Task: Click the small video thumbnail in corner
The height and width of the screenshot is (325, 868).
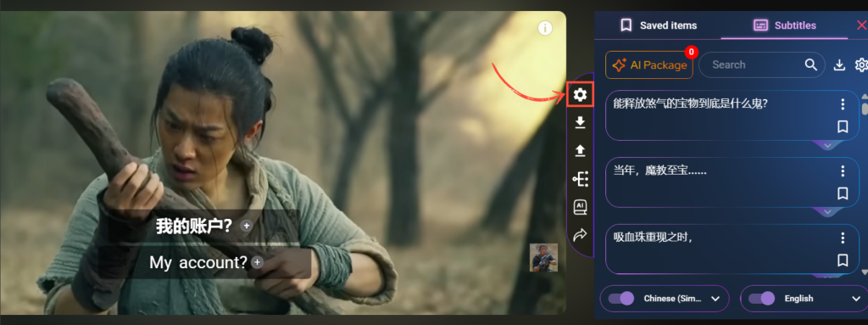Action: (x=543, y=257)
